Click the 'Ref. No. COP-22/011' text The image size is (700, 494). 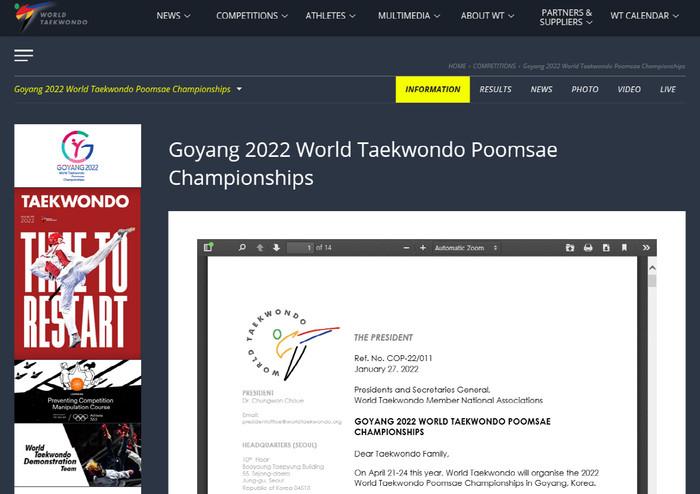pyautogui.click(x=393, y=358)
